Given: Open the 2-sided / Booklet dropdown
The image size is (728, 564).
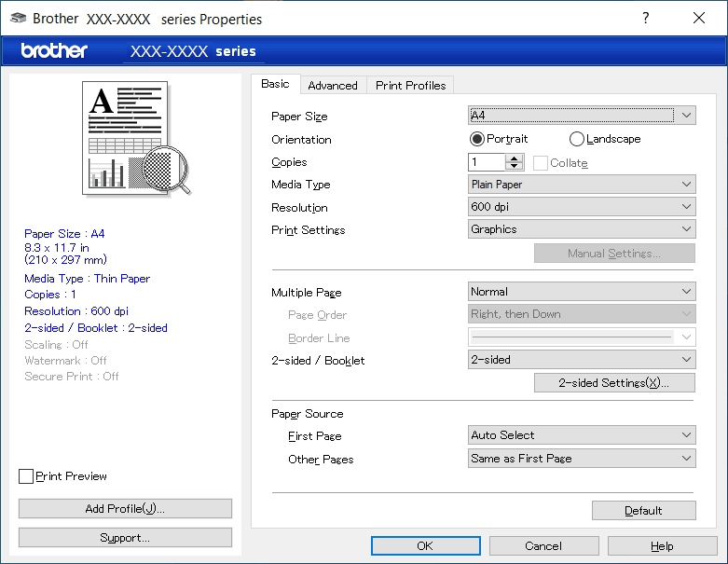Looking at the screenshot, I should click(x=582, y=359).
